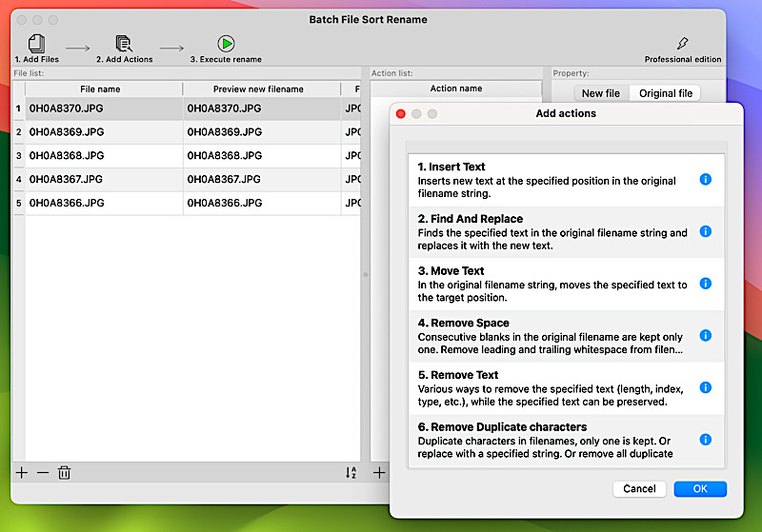762x532 pixels.
Task: Click the Professional edition pen icon
Action: 682,44
